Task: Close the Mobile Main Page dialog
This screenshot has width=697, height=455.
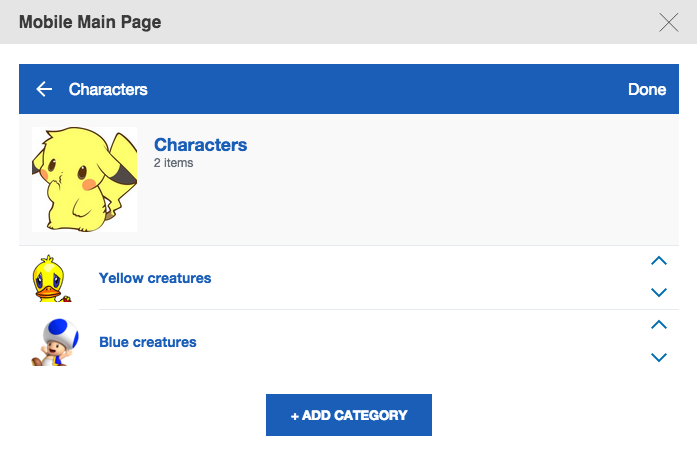Action: 669,23
